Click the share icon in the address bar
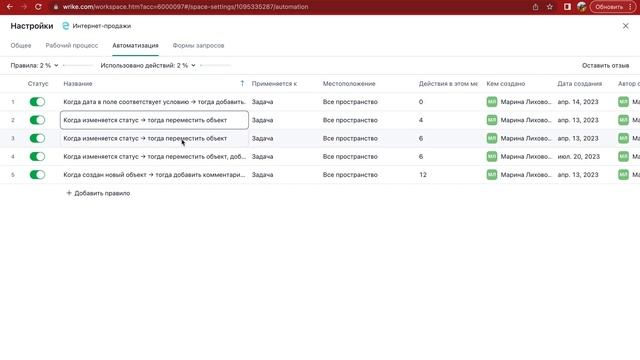The width and height of the screenshot is (640, 360). coord(535,7)
